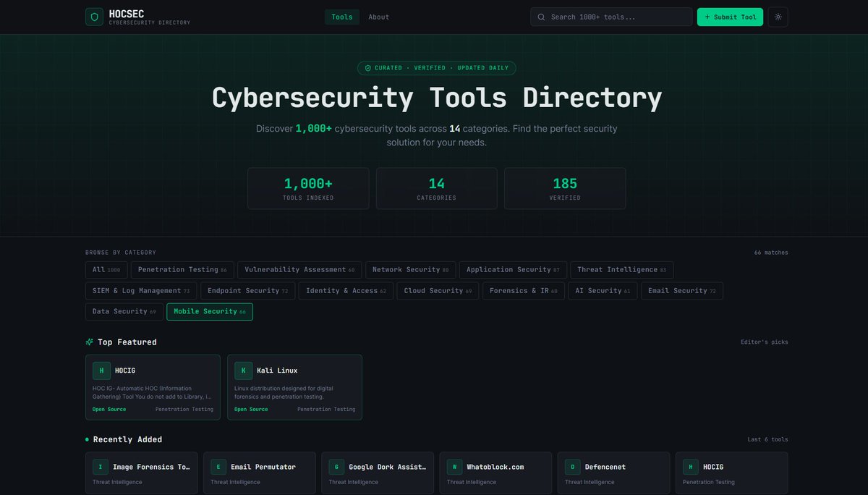Screen dimensions: 868x495
Task: Click the Open Source tag on Kali Linux
Action: pyautogui.click(x=251, y=410)
